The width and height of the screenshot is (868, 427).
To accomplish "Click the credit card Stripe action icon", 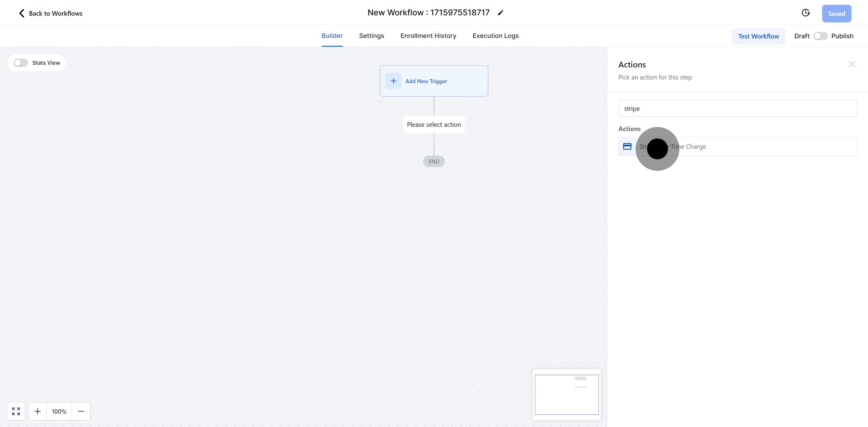I will click(627, 146).
